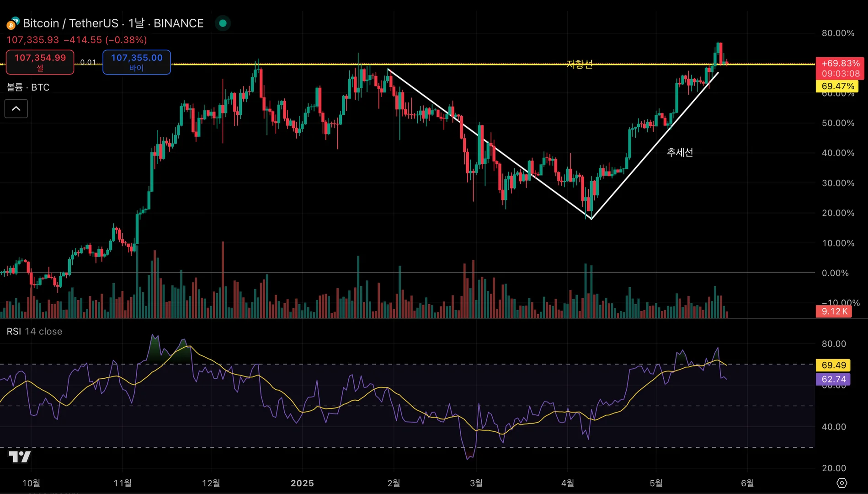Image resolution: width=868 pixels, height=494 pixels.
Task: Click the 5월 label on time axis
Action: pyautogui.click(x=656, y=483)
